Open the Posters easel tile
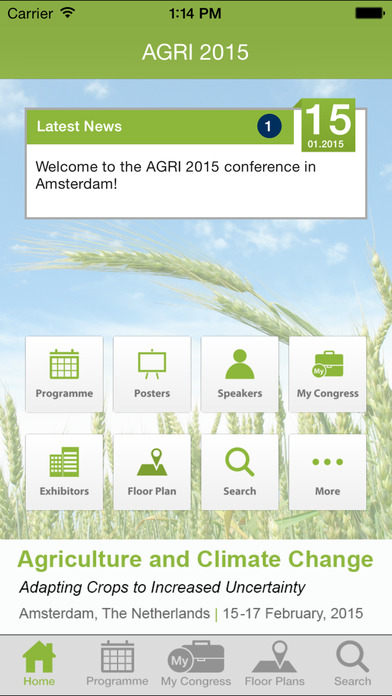The height and width of the screenshot is (696, 392). click(x=152, y=374)
